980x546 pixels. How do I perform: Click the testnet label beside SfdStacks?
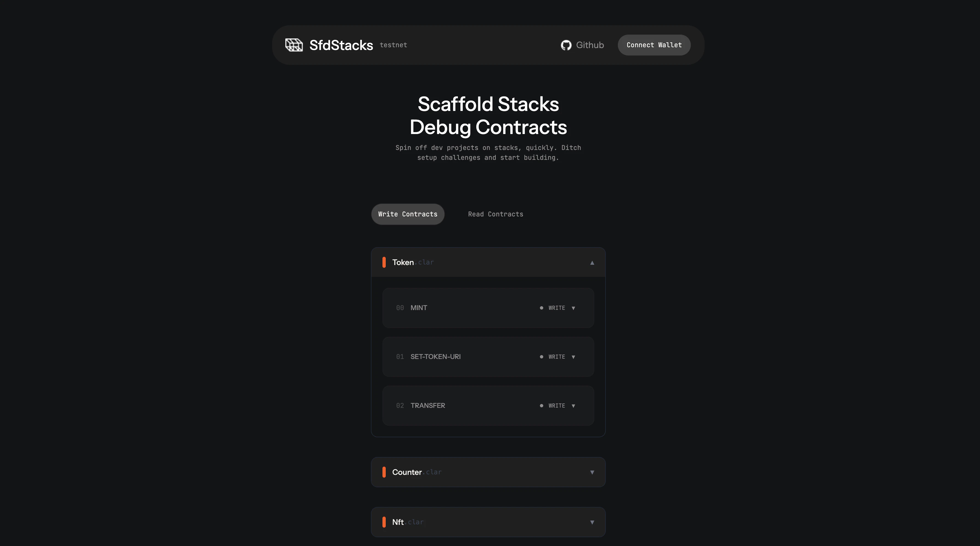393,45
